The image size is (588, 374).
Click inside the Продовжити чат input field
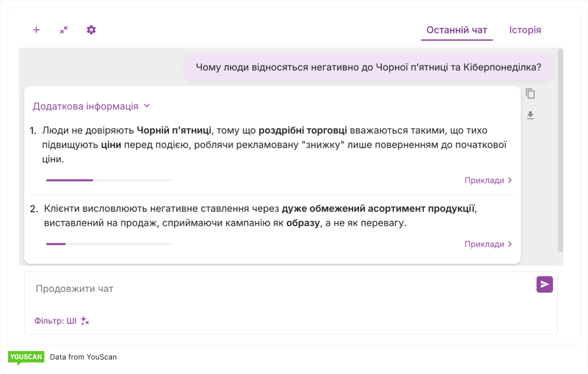[184, 288]
